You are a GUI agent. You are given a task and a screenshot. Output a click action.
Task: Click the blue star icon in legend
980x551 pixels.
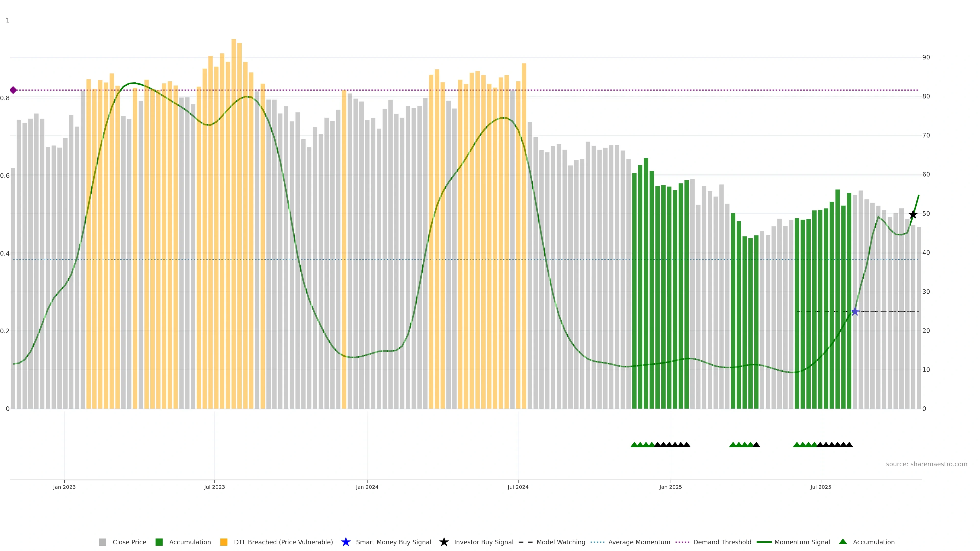click(x=346, y=542)
